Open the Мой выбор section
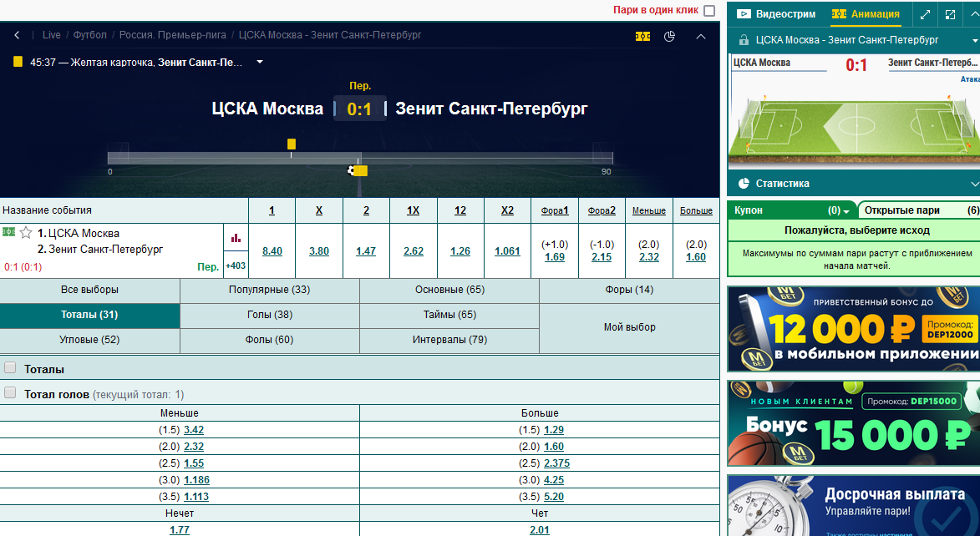 pyautogui.click(x=629, y=327)
